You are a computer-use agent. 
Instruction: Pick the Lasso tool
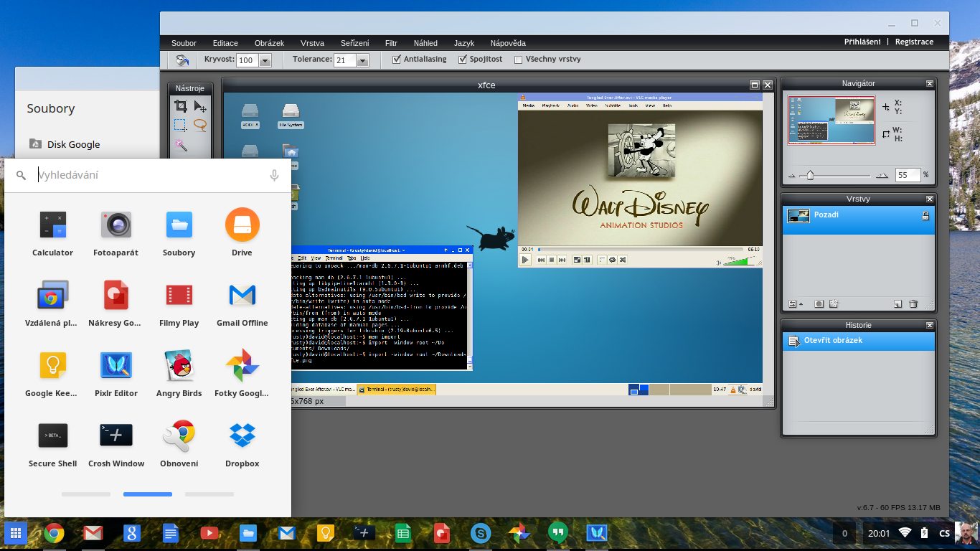tap(202, 126)
